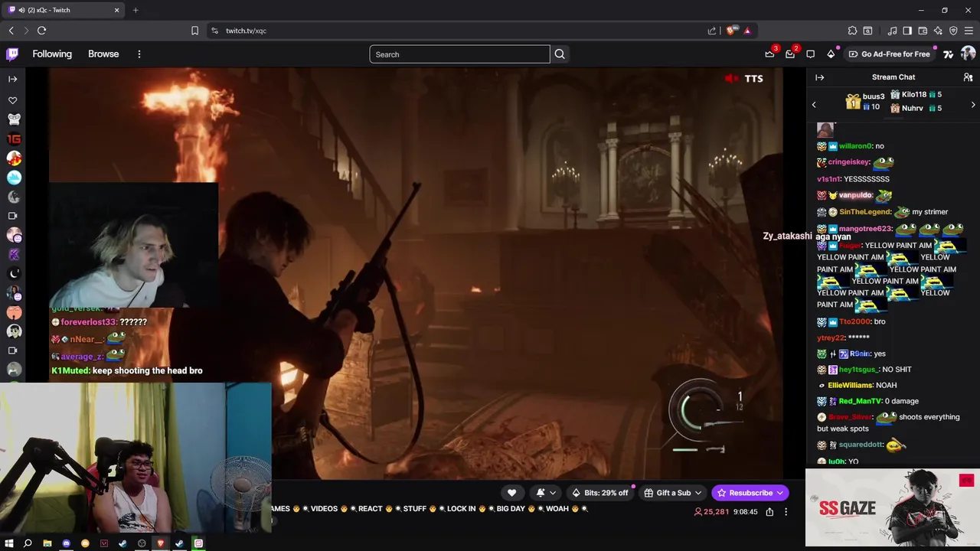Expand the Gift a Sub dropdown
The image size is (980, 551).
pyautogui.click(x=673, y=493)
